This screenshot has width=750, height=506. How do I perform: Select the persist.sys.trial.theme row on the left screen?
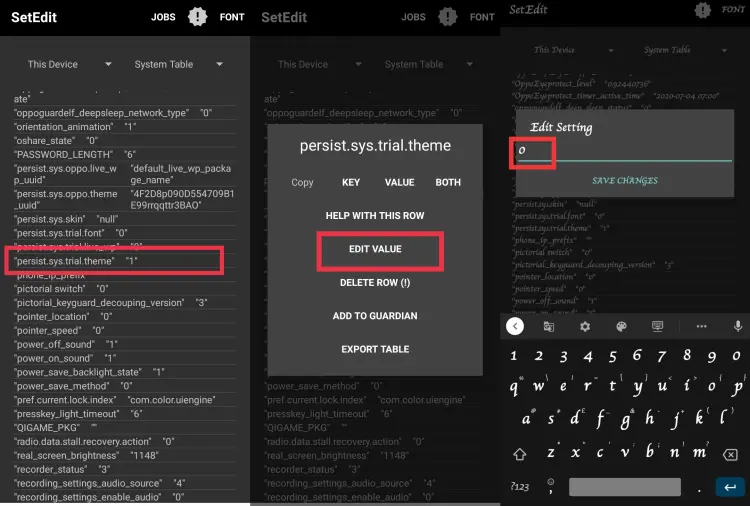point(124,261)
